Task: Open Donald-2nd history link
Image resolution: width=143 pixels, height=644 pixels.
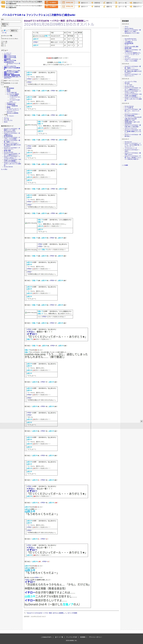Action: [x=128, y=142]
